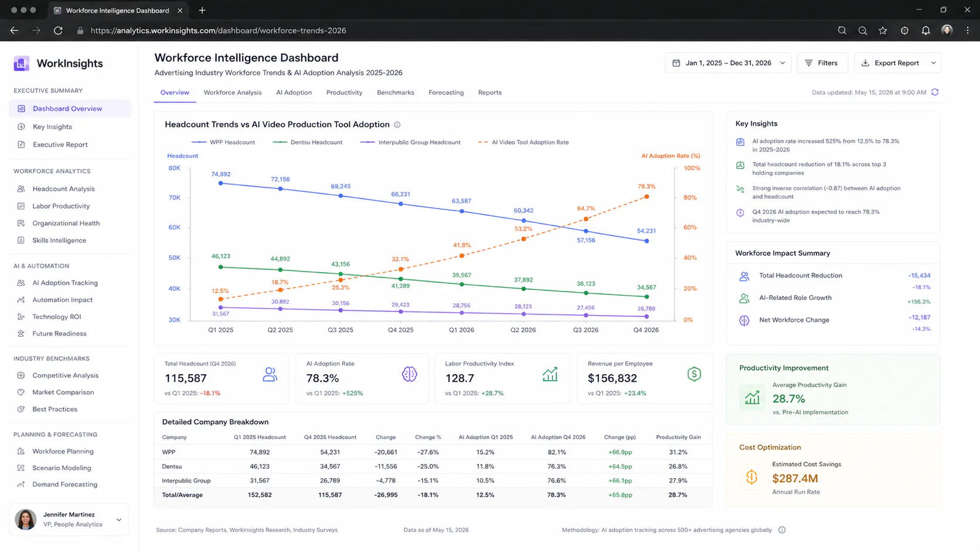Open the Benchmarks tab

(396, 93)
